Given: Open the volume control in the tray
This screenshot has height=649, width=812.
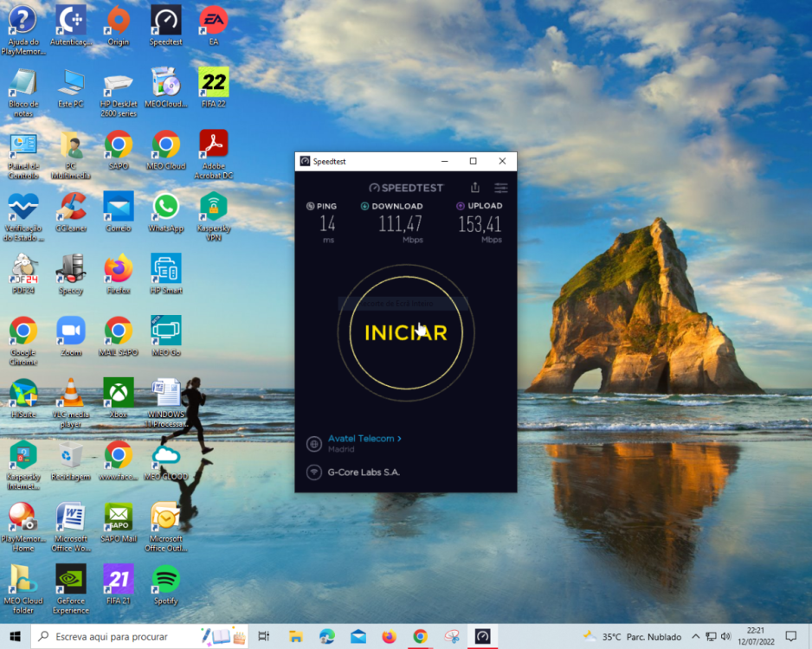Looking at the screenshot, I should tap(726, 637).
